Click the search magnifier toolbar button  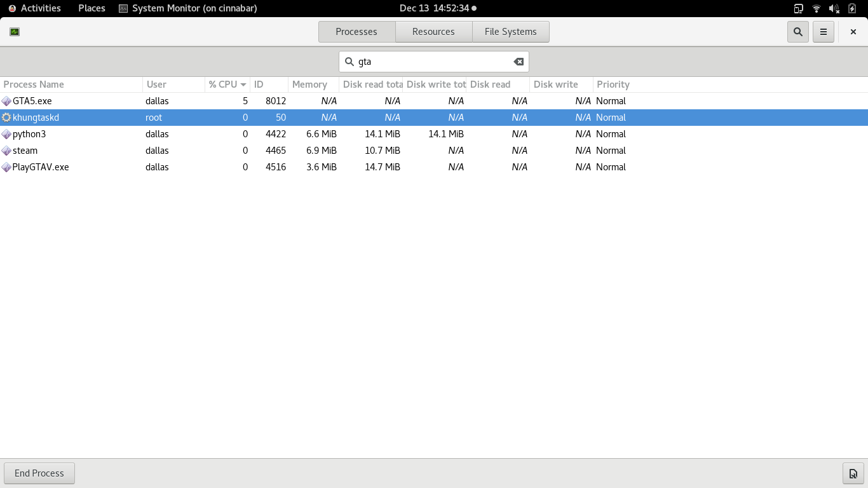[x=798, y=32]
